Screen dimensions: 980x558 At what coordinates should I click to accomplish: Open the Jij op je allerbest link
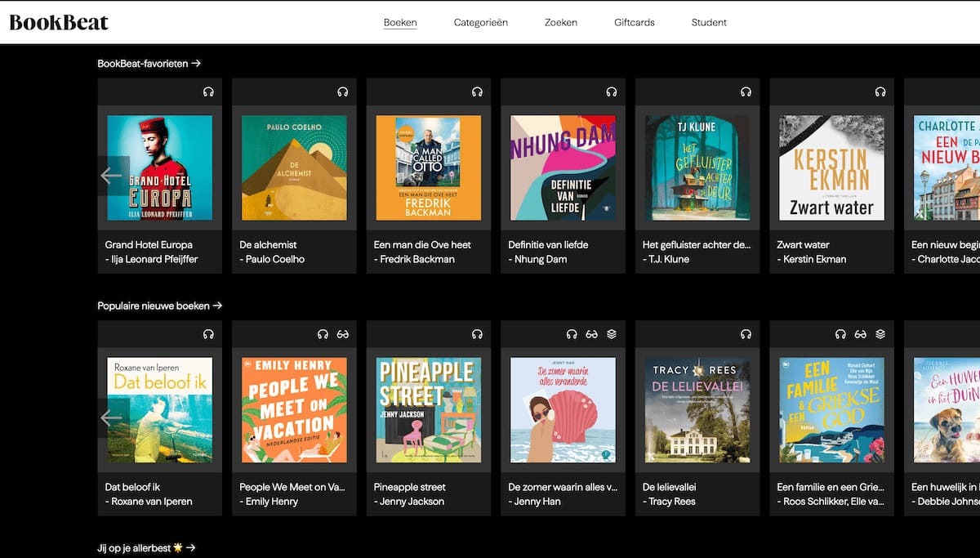pyautogui.click(x=147, y=548)
